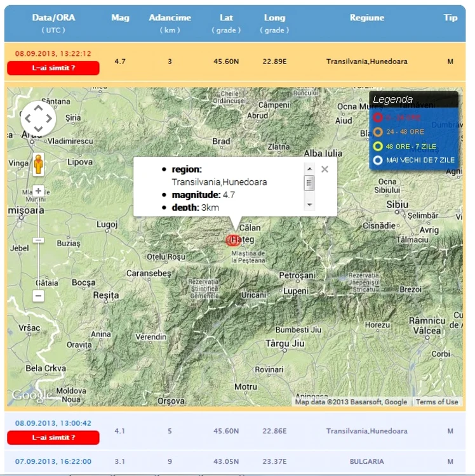The height and width of the screenshot is (476, 475).
Task: Click the red earthquake marker near Hațeg
Action: pos(232,240)
